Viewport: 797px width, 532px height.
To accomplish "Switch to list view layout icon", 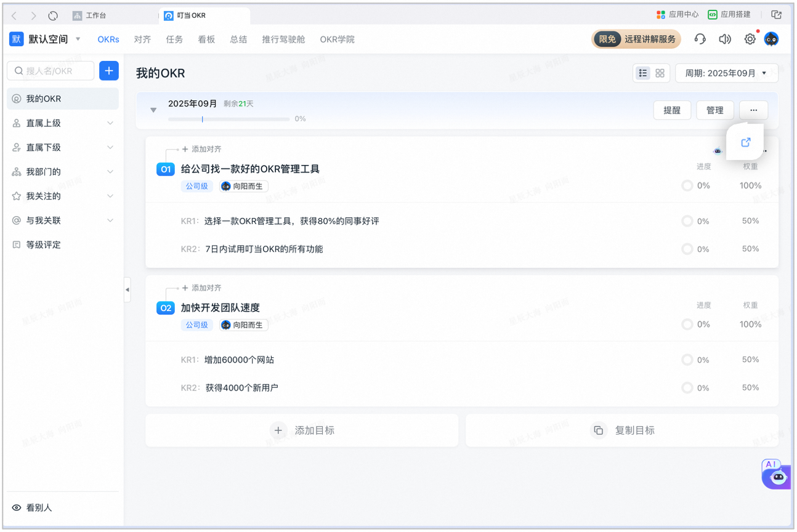I will coord(643,73).
